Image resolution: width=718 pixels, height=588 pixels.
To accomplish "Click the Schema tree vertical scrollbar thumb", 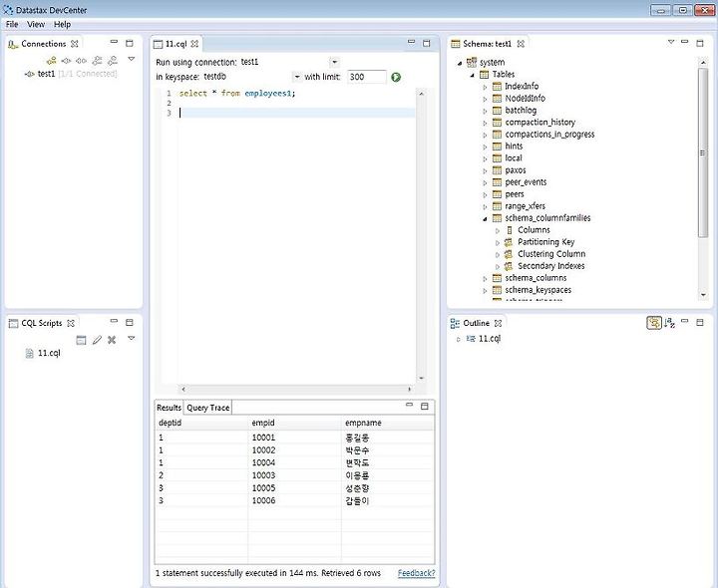I will point(703,152).
